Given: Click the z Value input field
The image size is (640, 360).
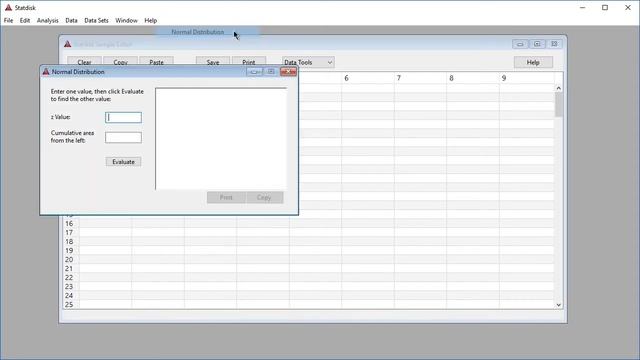Looking at the screenshot, I should (x=123, y=118).
